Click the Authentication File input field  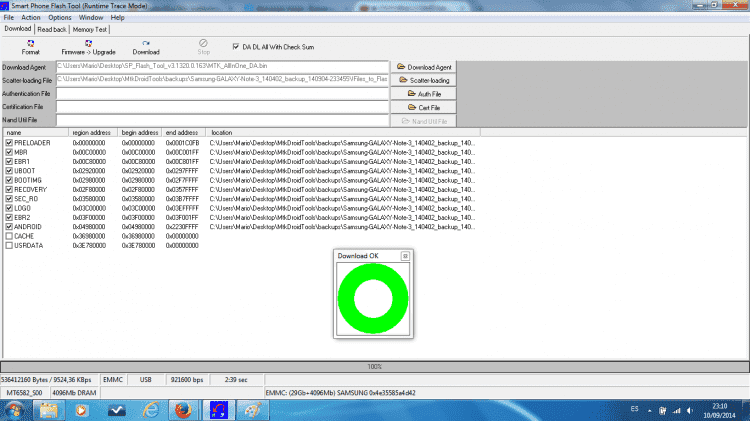coord(222,93)
